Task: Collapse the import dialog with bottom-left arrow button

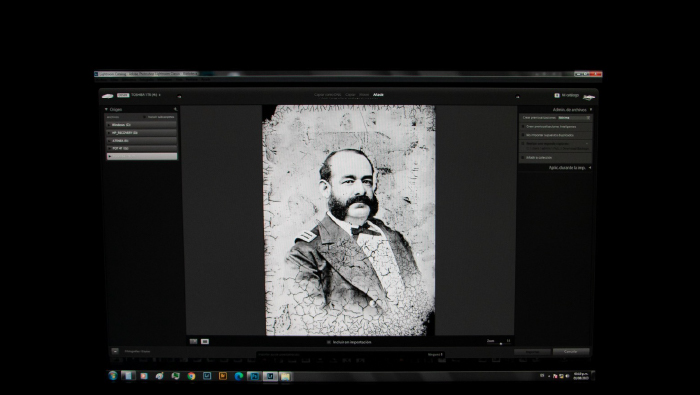Action: 115,351
